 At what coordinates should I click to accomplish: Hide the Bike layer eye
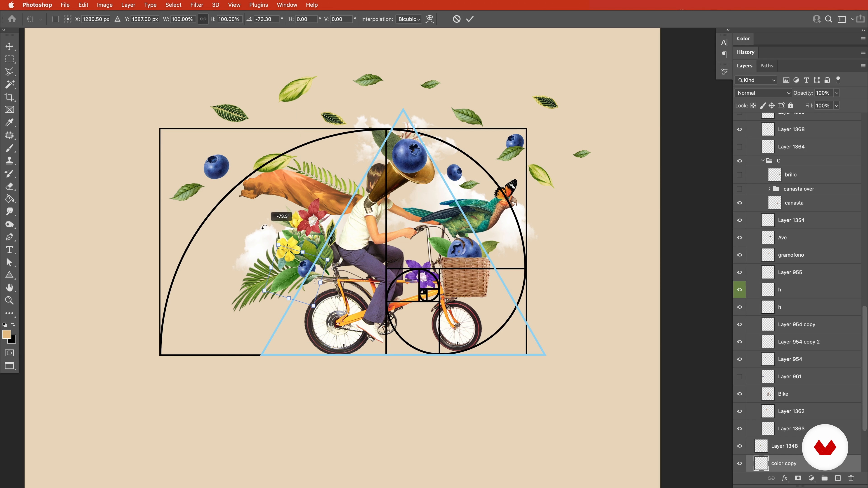click(740, 394)
